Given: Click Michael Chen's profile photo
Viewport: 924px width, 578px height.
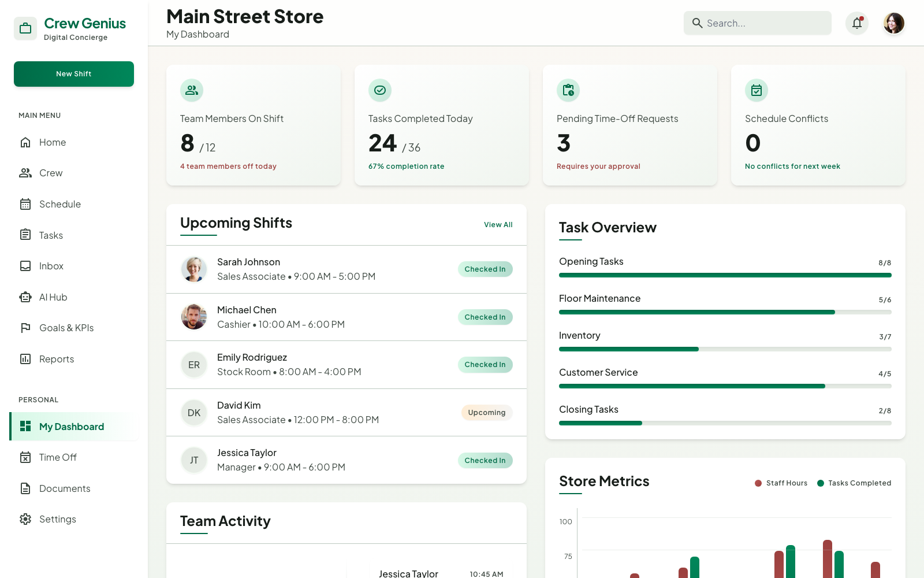Looking at the screenshot, I should click(x=194, y=317).
